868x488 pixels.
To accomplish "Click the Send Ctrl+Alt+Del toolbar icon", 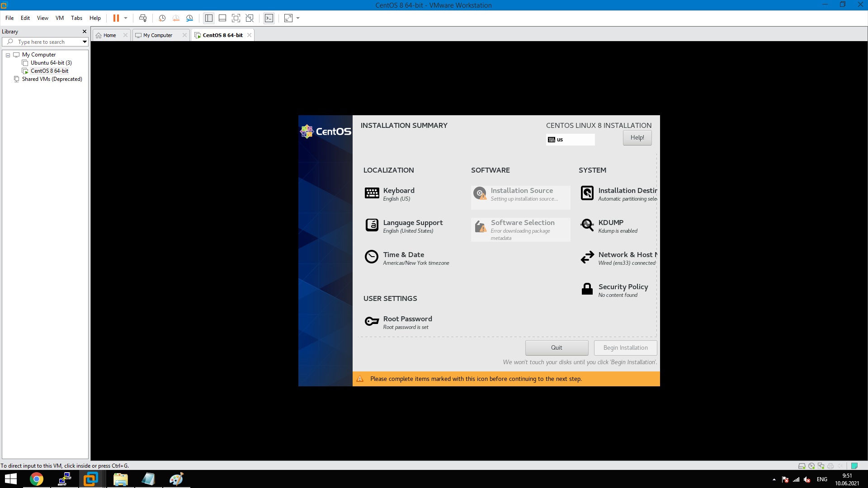I will coord(143,18).
